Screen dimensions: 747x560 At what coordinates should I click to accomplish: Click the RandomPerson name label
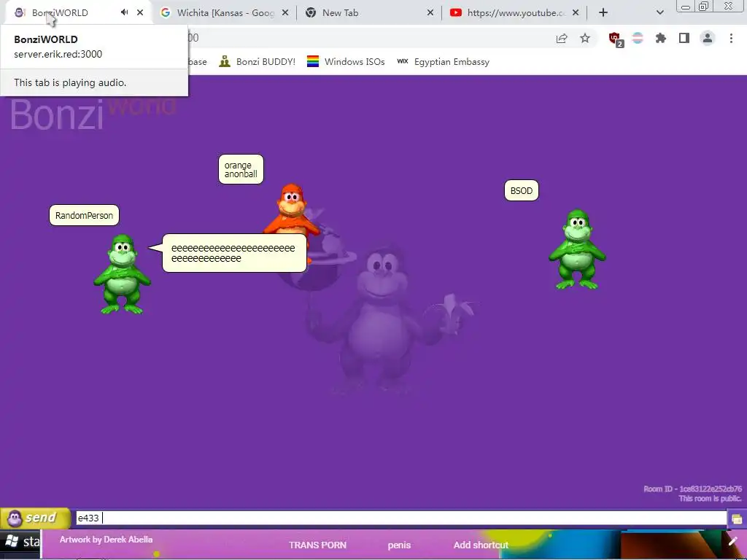point(85,215)
